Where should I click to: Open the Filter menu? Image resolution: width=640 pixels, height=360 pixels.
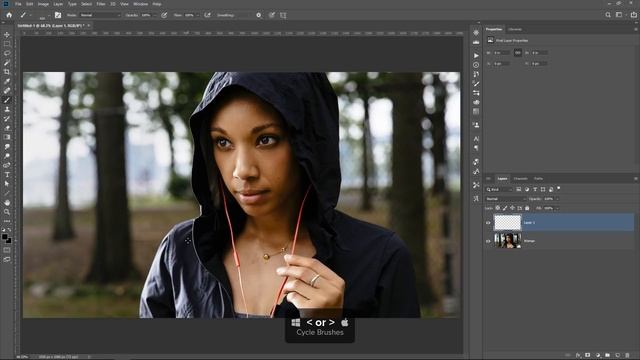(101, 4)
